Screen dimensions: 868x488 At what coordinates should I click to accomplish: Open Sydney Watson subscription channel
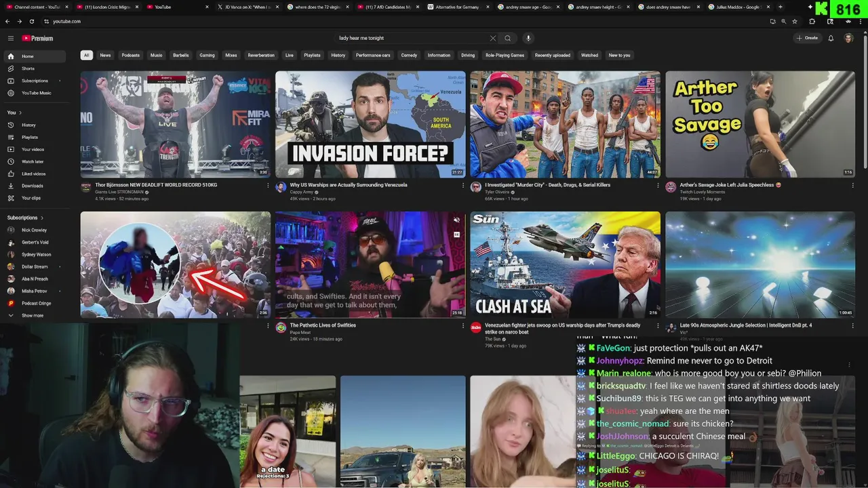click(35, 254)
